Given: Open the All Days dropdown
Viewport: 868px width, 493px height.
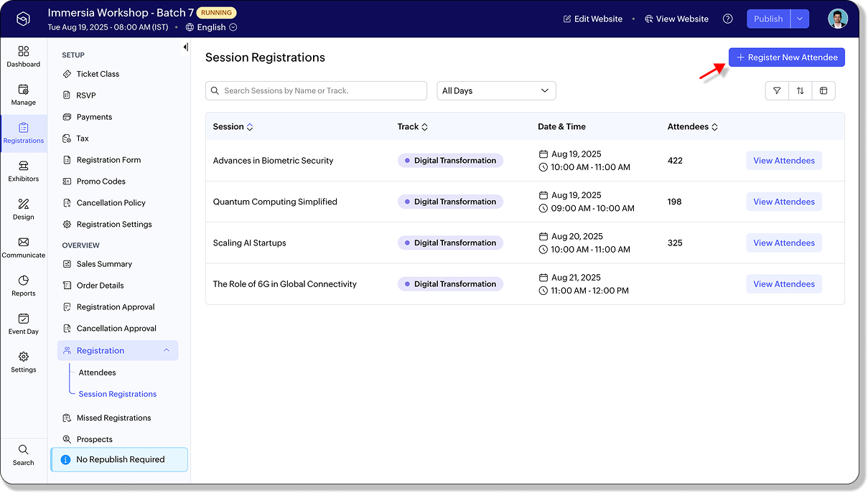Looking at the screenshot, I should tap(496, 91).
